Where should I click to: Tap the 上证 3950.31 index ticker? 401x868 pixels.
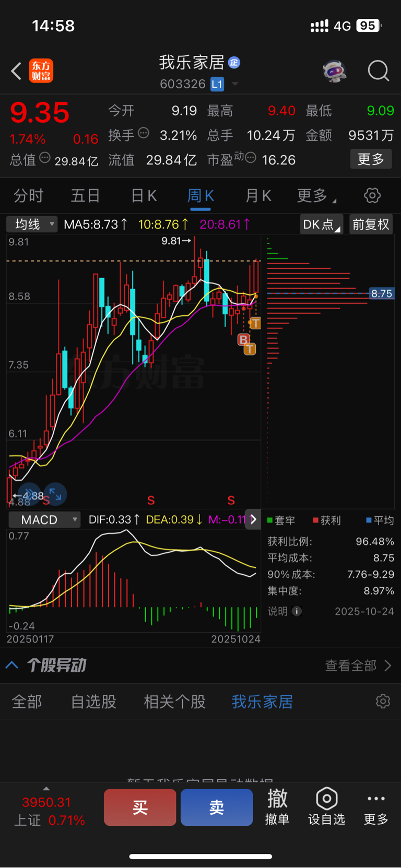click(x=49, y=811)
